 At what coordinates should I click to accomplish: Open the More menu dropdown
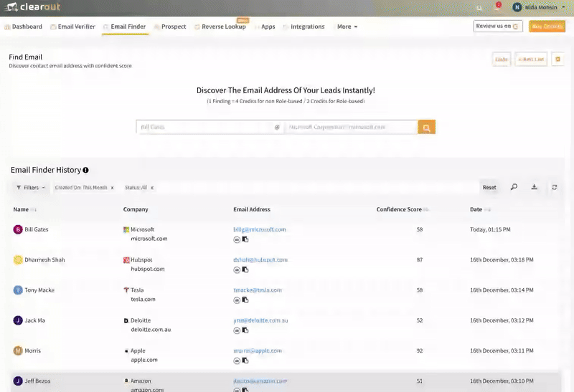coord(347,27)
